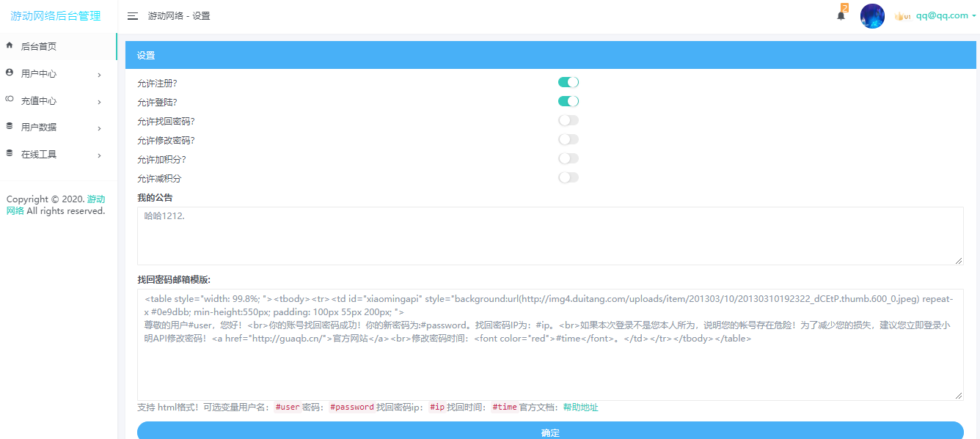Image resolution: width=980 pixels, height=439 pixels.
Task: Click the notification count badge 2
Action: [x=844, y=8]
